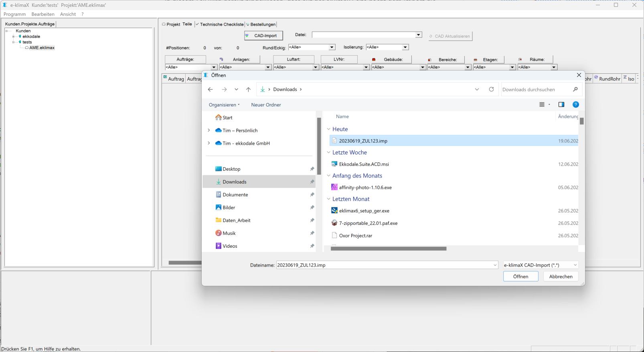
Task: Switch to Bestellungen tab
Action: [x=261, y=24]
